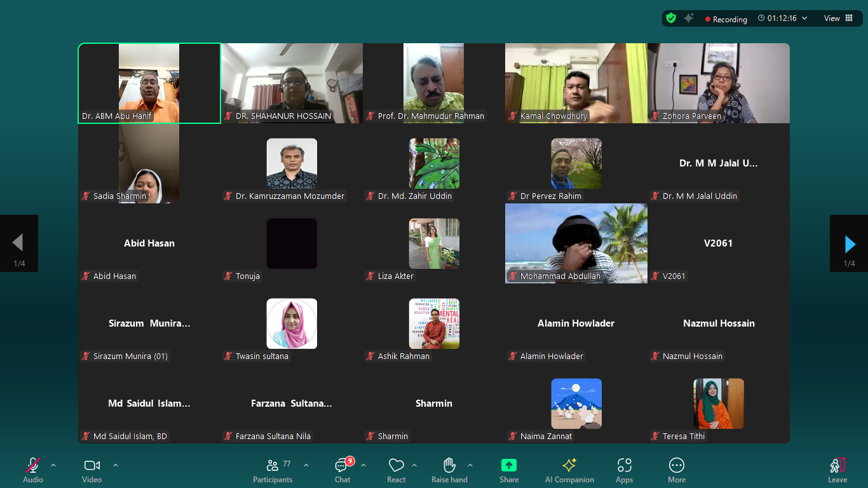Select Dr. ABM Abu Hanif's video tile

coord(149,83)
